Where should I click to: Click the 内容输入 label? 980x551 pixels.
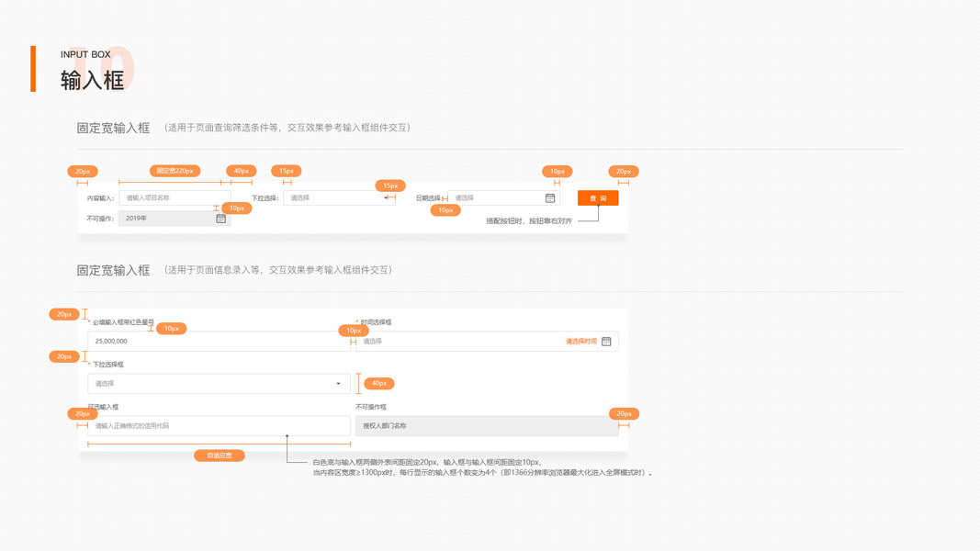(x=101, y=198)
